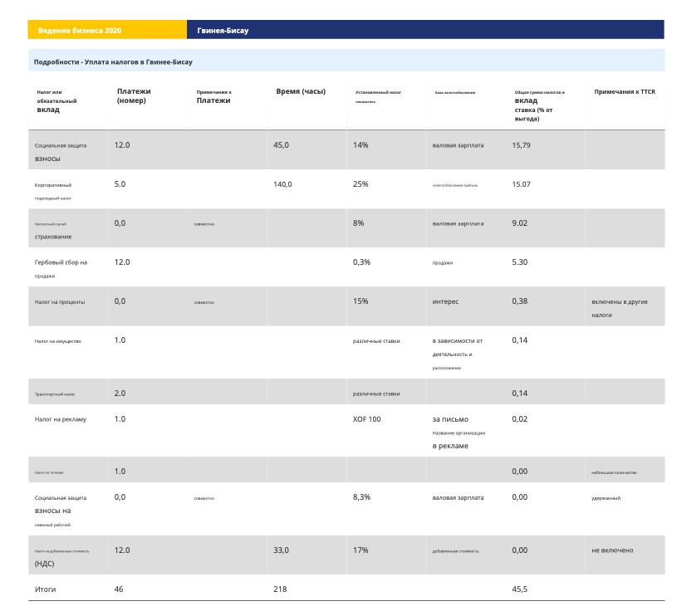This screenshot has height=616, width=682.
Task: Click column header 'База налогообложения'
Action: pos(455,92)
